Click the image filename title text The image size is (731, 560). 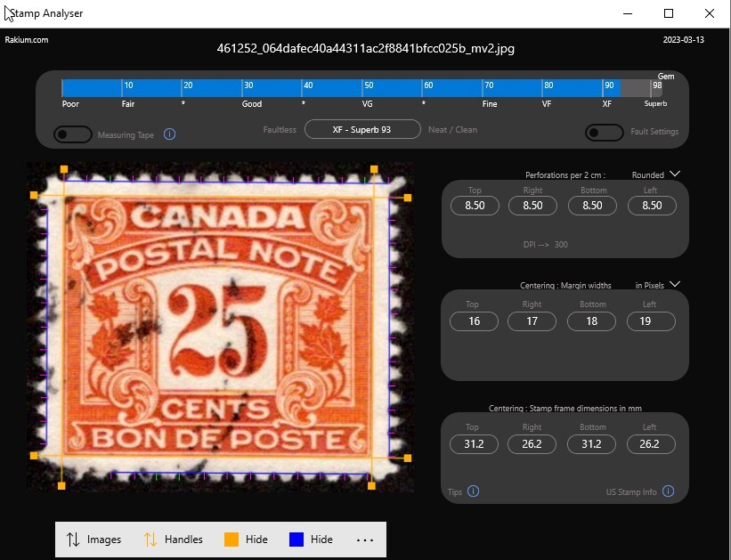[365, 48]
